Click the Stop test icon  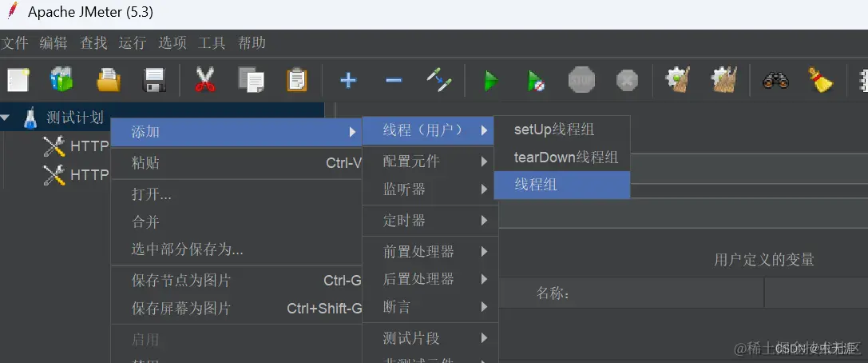581,81
